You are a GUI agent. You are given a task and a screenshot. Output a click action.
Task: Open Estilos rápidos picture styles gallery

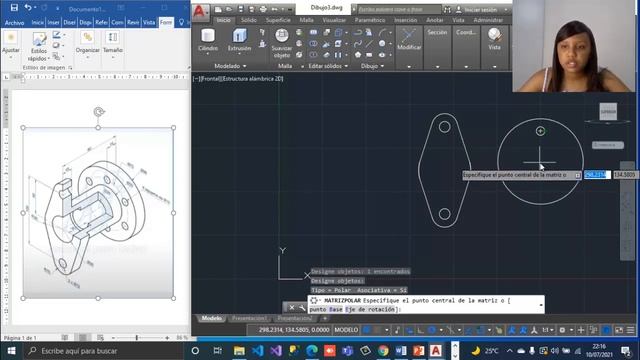(39, 47)
